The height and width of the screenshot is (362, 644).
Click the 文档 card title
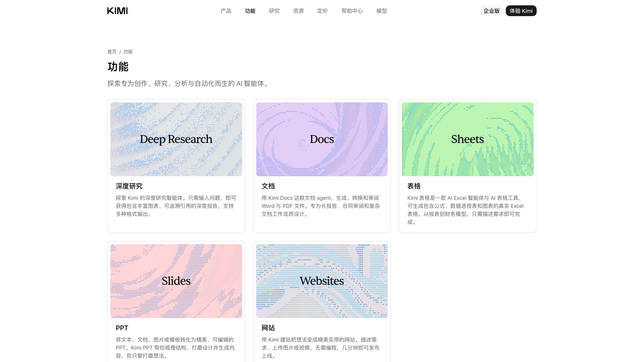(x=268, y=186)
